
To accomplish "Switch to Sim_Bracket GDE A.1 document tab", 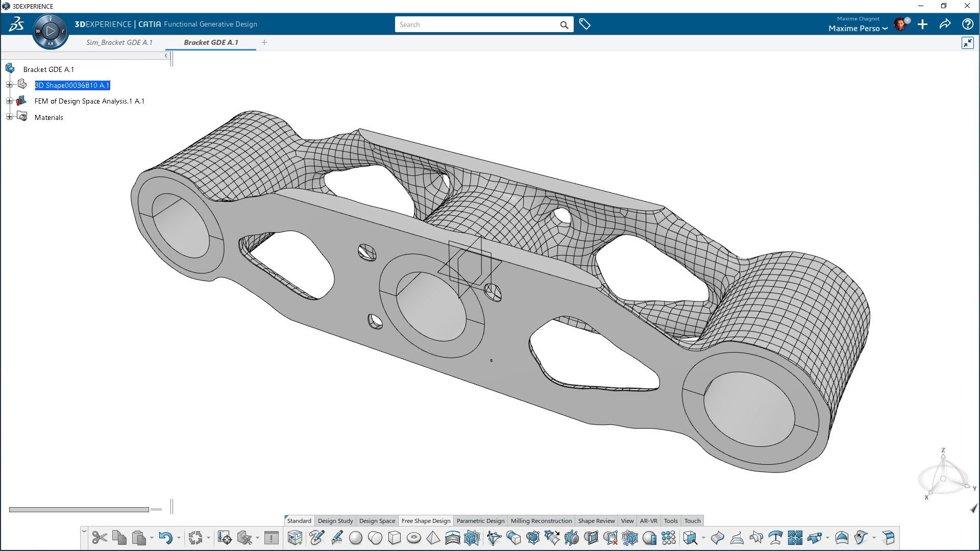I will (119, 42).
